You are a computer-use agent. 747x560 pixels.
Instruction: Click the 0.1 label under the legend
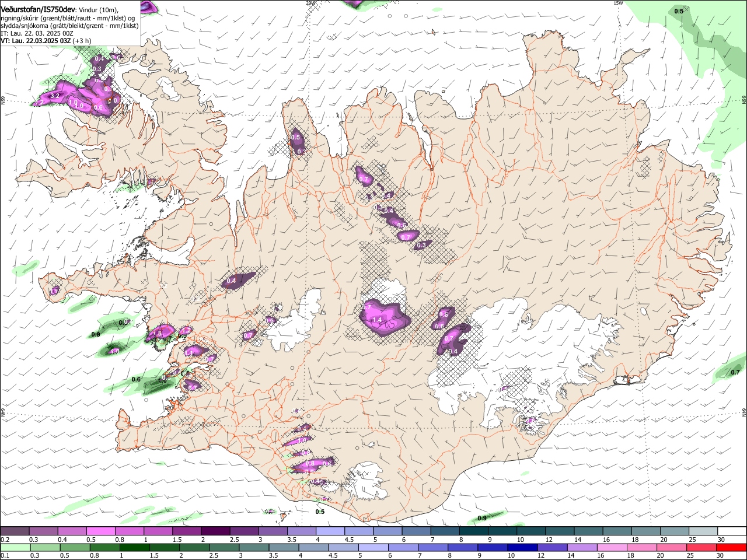pos(5,556)
